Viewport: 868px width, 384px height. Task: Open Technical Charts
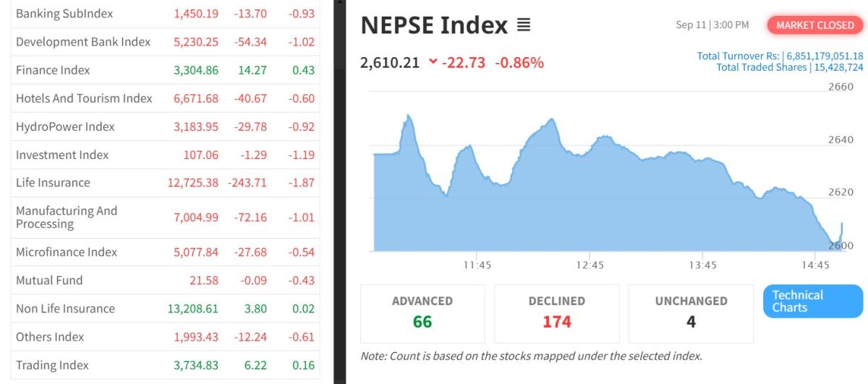[x=812, y=301]
